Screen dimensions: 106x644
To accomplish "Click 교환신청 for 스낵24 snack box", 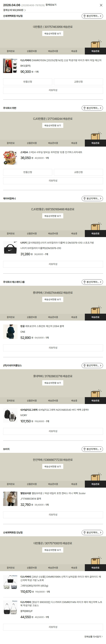I will pos(78,172).
